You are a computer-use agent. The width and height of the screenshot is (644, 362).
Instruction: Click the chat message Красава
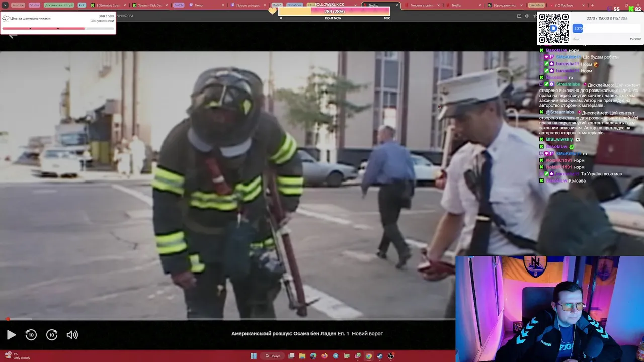577,180
